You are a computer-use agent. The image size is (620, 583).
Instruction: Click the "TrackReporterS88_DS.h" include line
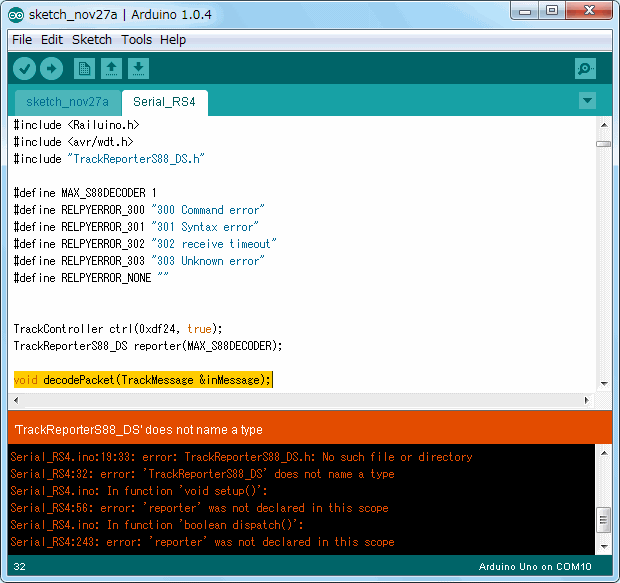point(109,159)
